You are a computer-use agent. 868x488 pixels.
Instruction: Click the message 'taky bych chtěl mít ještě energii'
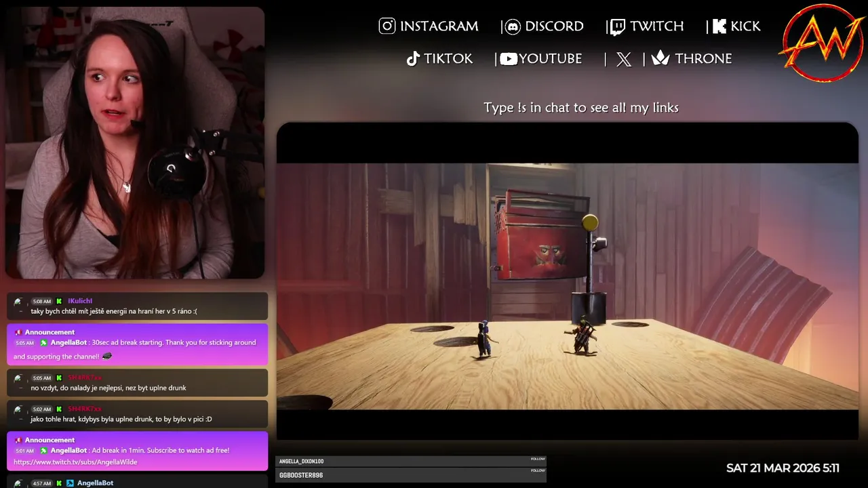pyautogui.click(x=114, y=312)
